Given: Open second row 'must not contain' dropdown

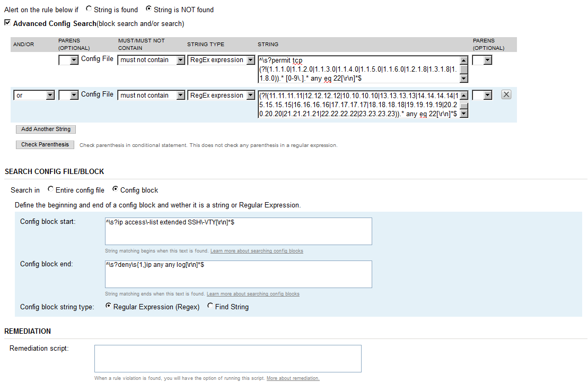Looking at the screenshot, I should (151, 95).
